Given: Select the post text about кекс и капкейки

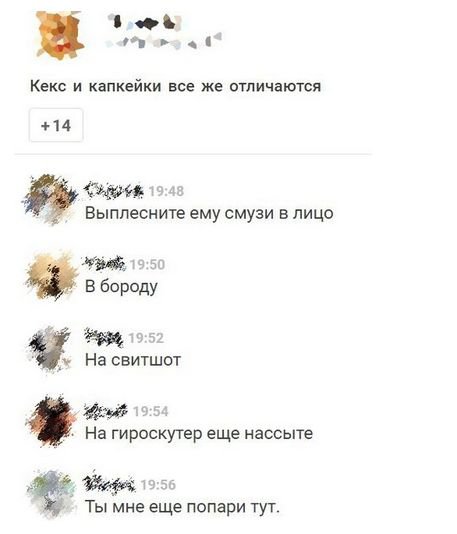Looking at the screenshot, I should (175, 85).
